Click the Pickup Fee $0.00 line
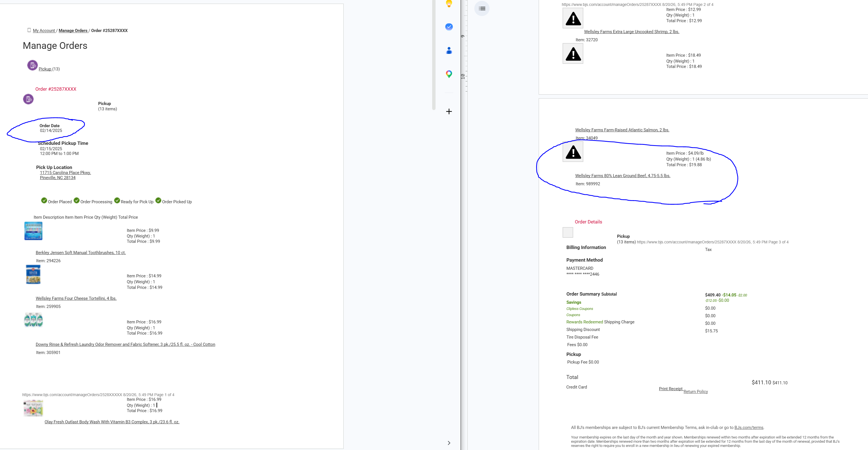The height and width of the screenshot is (450, 868). coord(583,362)
